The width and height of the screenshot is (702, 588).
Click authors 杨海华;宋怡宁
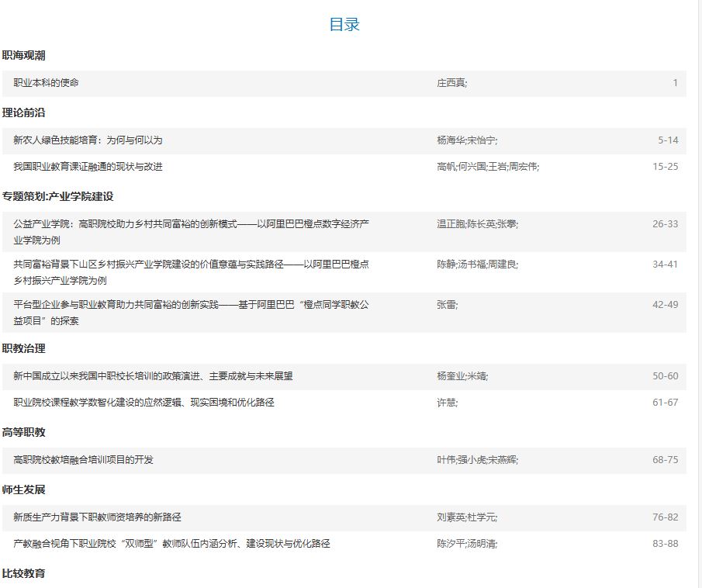point(467,140)
